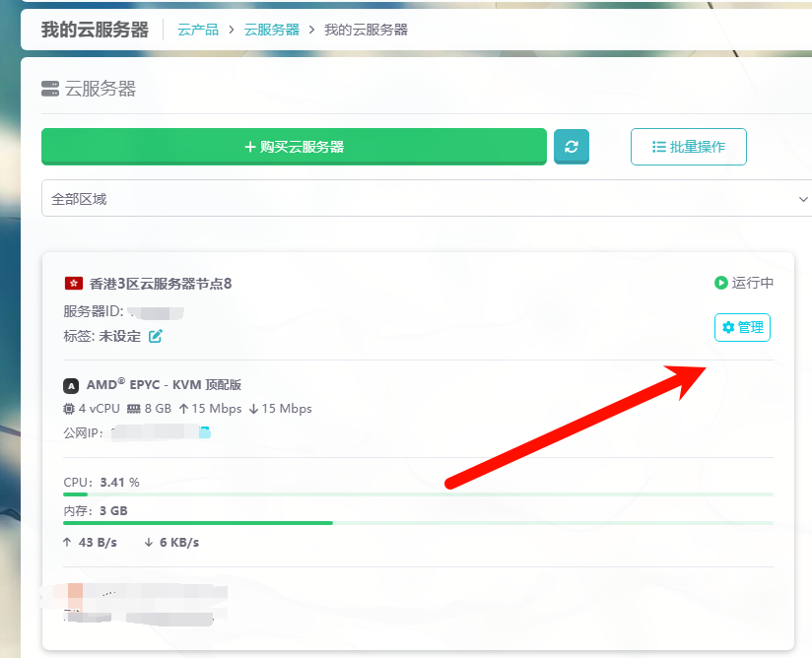Click the AMD badge icon beside EPYC
This screenshot has height=658, width=812.
tap(71, 385)
